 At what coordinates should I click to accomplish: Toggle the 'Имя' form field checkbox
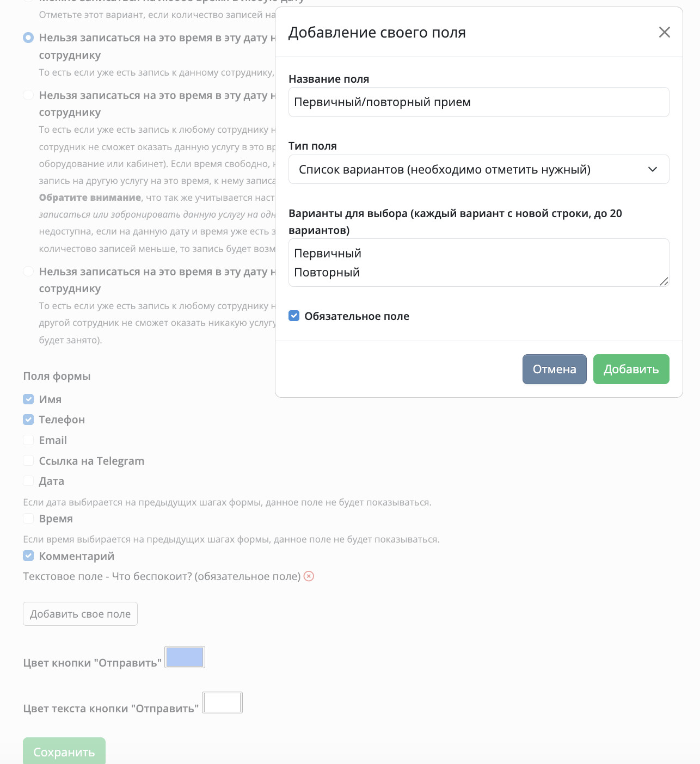28,399
